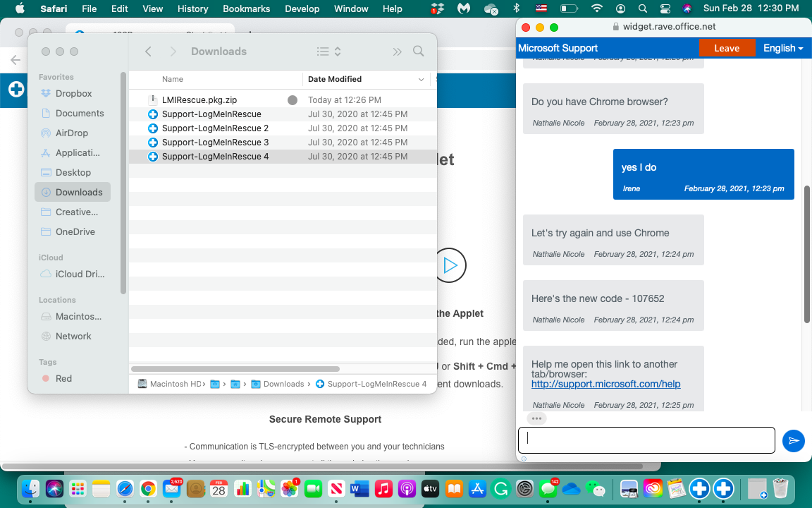This screenshot has width=812, height=508.
Task: Click the play button circle icon
Action: click(x=450, y=265)
